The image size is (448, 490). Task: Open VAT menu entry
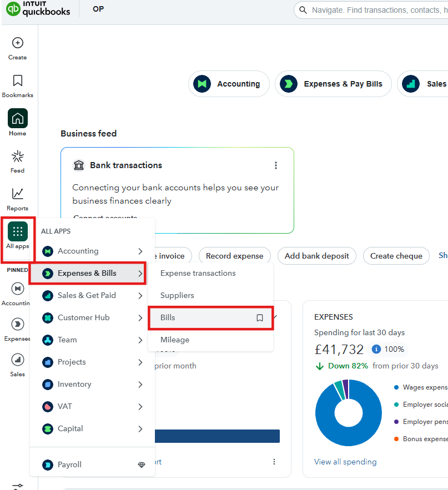click(93, 407)
